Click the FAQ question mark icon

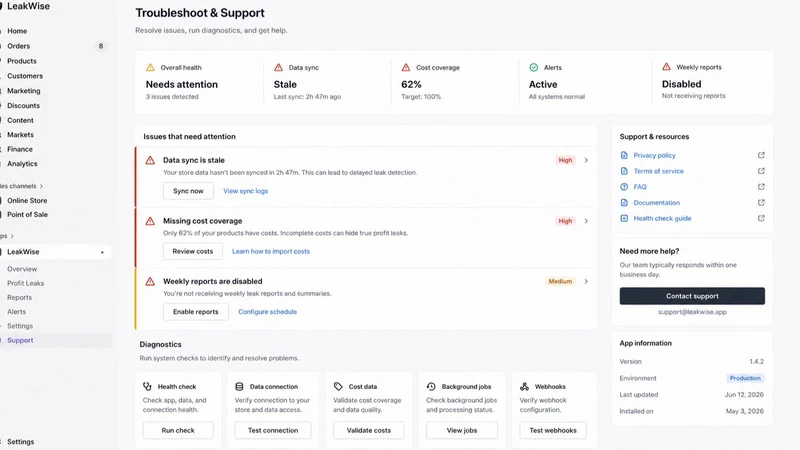(624, 187)
